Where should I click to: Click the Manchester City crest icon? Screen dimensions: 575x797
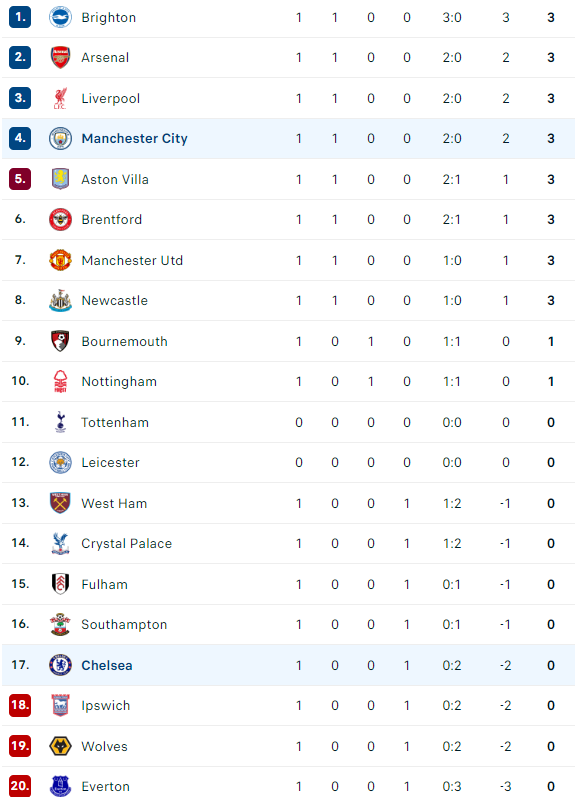click(x=60, y=138)
